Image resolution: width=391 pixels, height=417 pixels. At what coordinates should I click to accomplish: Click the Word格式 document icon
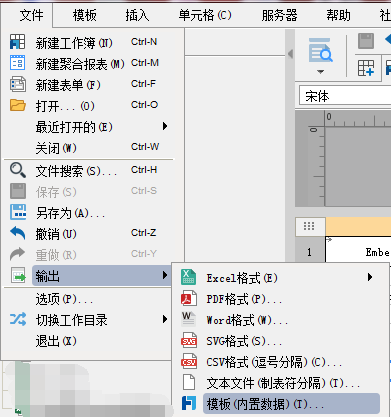[x=189, y=319]
